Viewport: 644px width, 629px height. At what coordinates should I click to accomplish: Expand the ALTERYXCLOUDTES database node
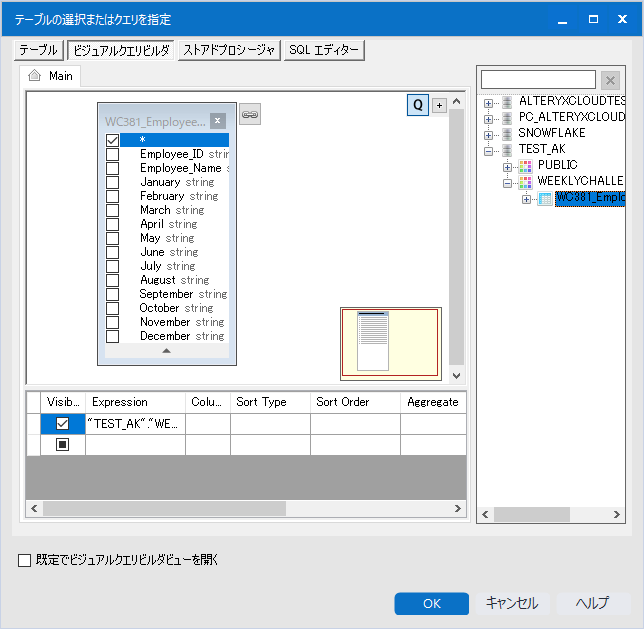[489, 102]
